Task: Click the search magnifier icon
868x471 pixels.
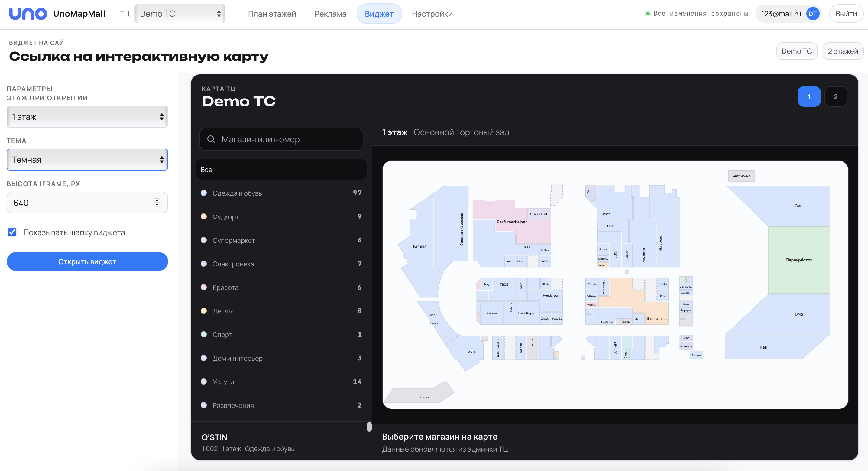Action: (x=211, y=139)
